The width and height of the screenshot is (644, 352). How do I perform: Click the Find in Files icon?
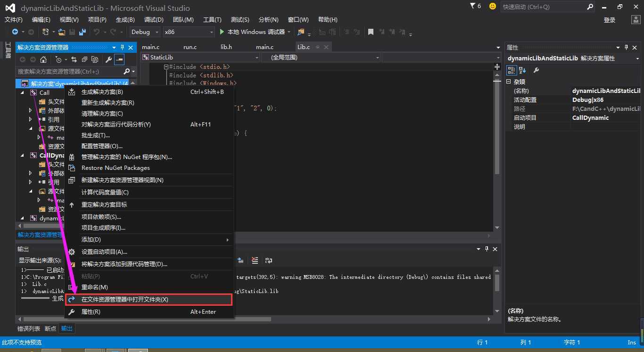coord(301,32)
